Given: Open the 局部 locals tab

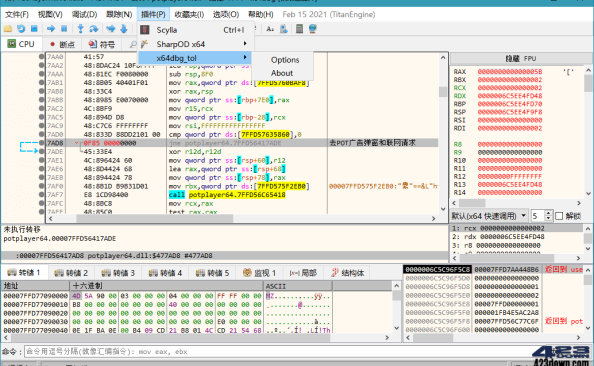Looking at the screenshot, I should click(x=303, y=273).
